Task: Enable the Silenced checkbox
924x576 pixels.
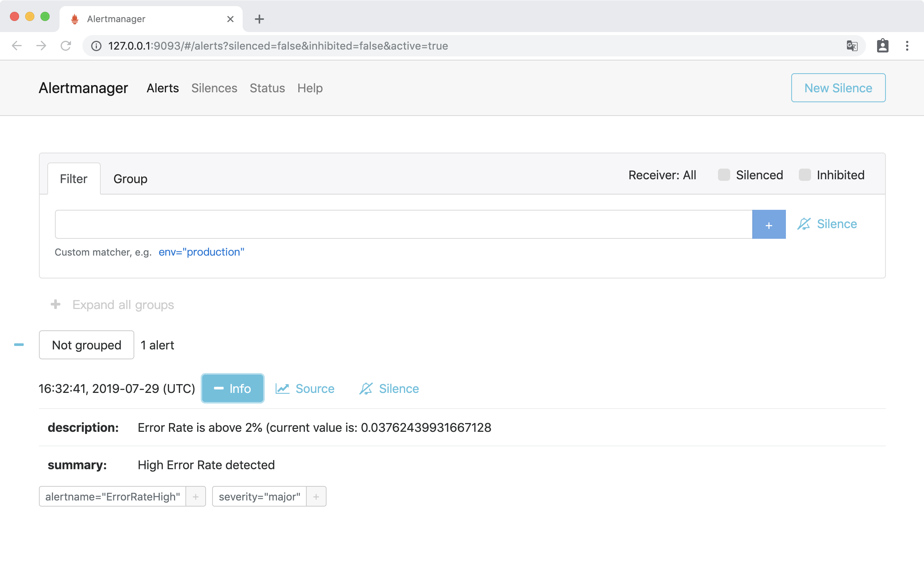Action: point(724,175)
